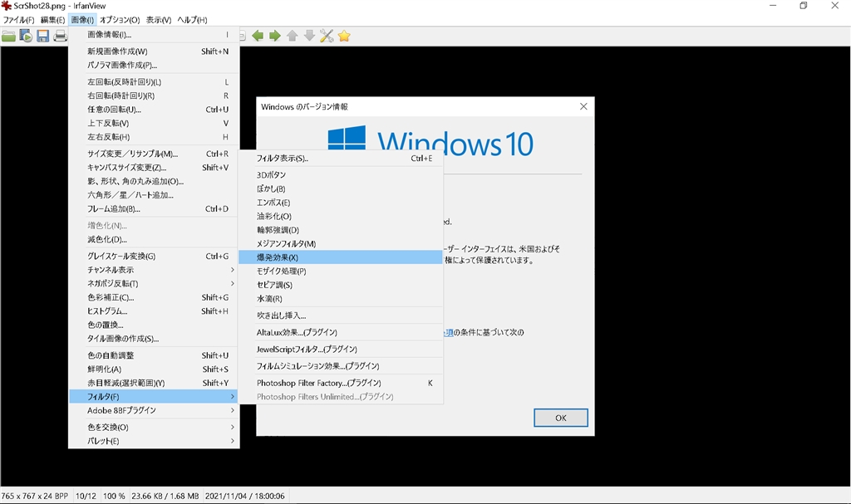
Task: Open AltaLux効果...(プラグイン)
Action: [341, 333]
